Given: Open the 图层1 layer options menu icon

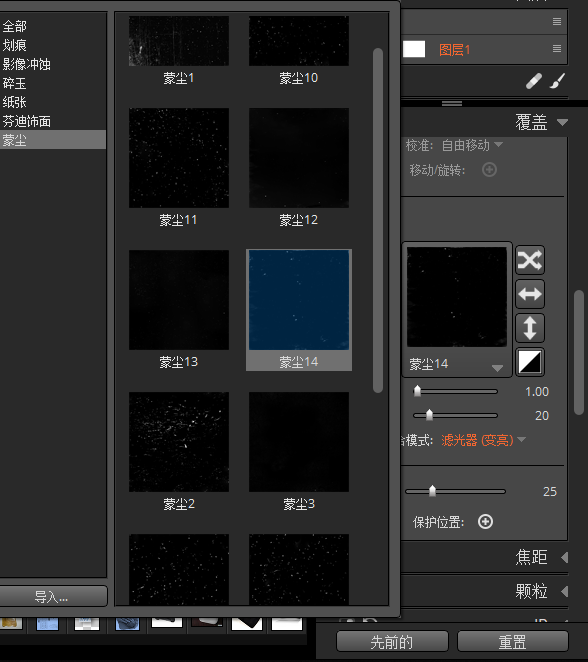Looking at the screenshot, I should 557,49.
